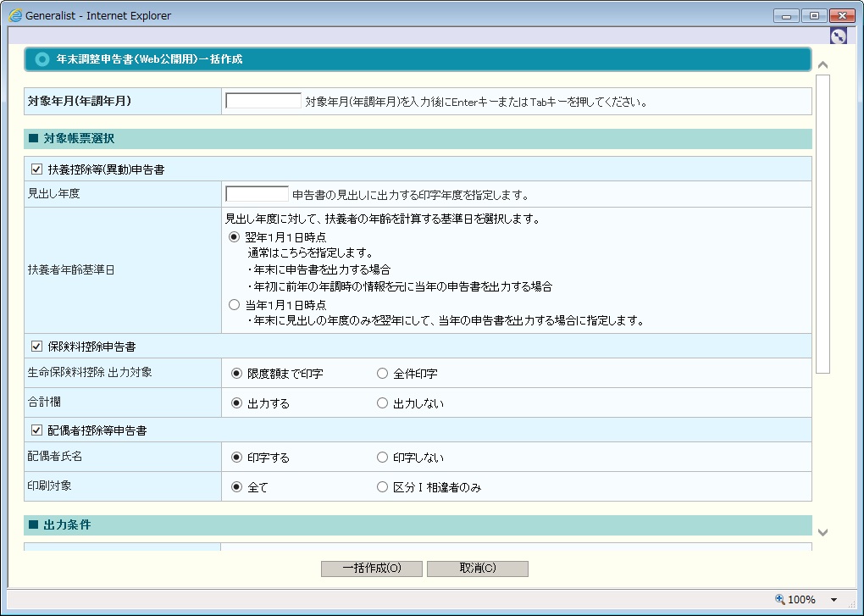The height and width of the screenshot is (616, 864).
Task: Click the round expand icon at top right
Action: pyautogui.click(x=838, y=36)
